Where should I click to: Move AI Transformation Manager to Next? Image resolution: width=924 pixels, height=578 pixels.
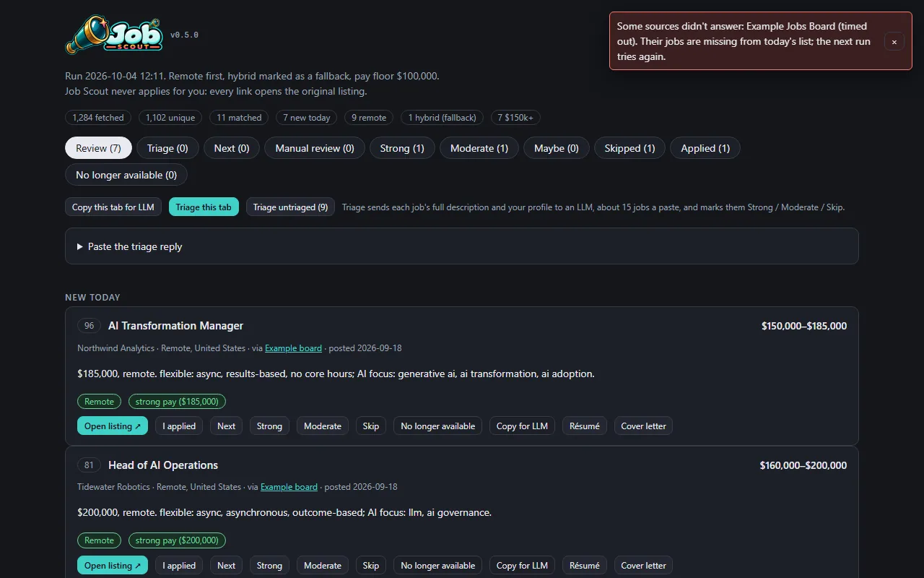coord(227,426)
